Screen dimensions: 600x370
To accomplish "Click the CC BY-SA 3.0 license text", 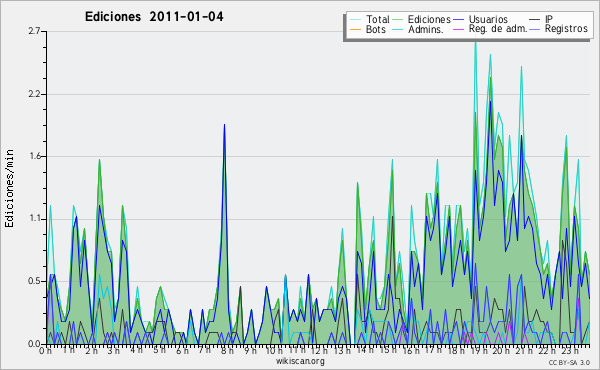I will [x=569, y=362].
